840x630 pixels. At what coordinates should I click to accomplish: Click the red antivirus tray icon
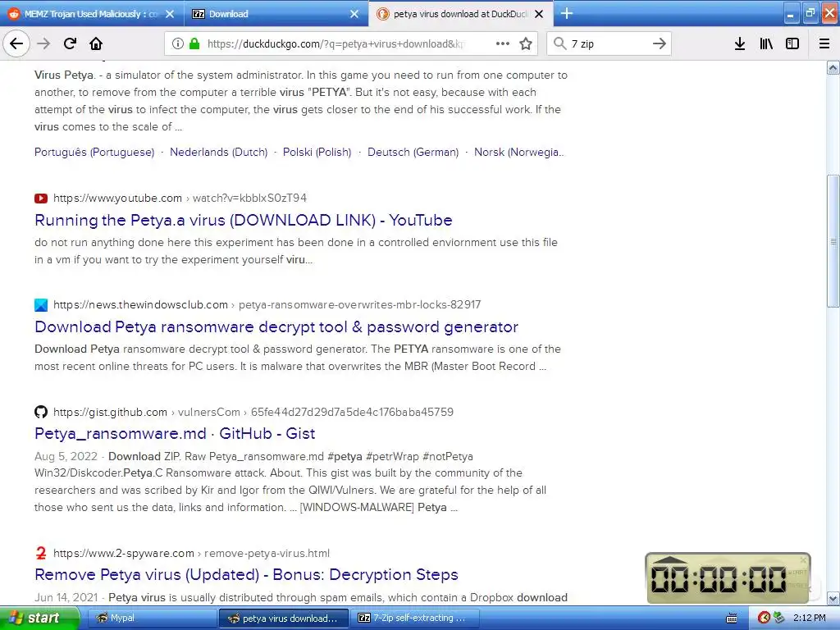(765, 618)
